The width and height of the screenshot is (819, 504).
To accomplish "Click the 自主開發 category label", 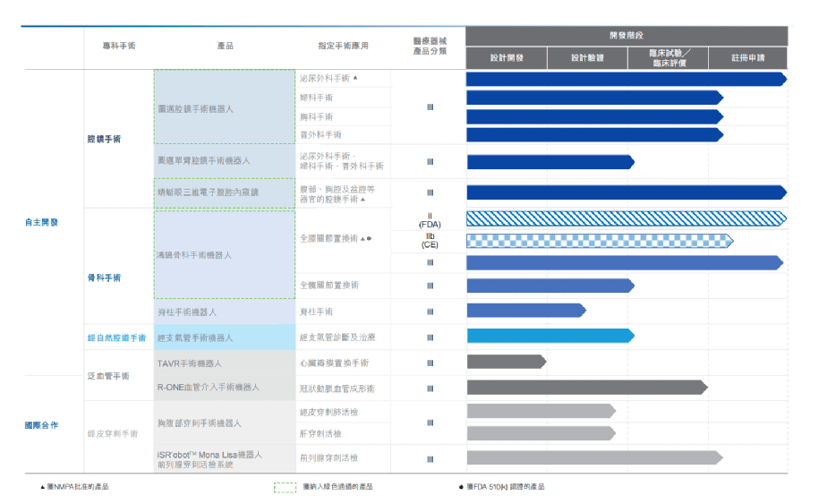I will point(41,222).
